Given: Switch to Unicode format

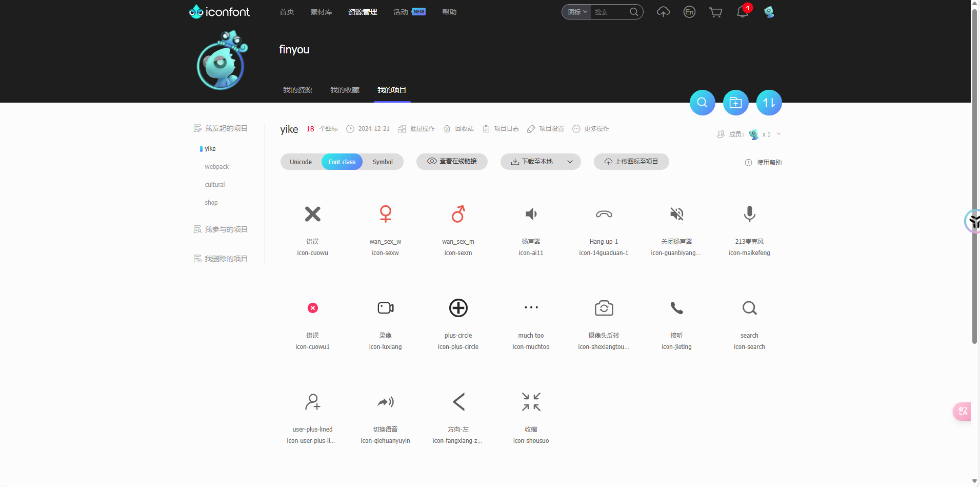Looking at the screenshot, I should pos(301,162).
